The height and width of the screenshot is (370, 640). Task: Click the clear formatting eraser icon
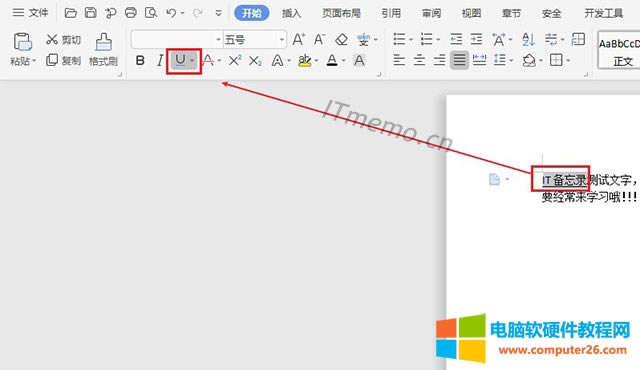point(341,40)
